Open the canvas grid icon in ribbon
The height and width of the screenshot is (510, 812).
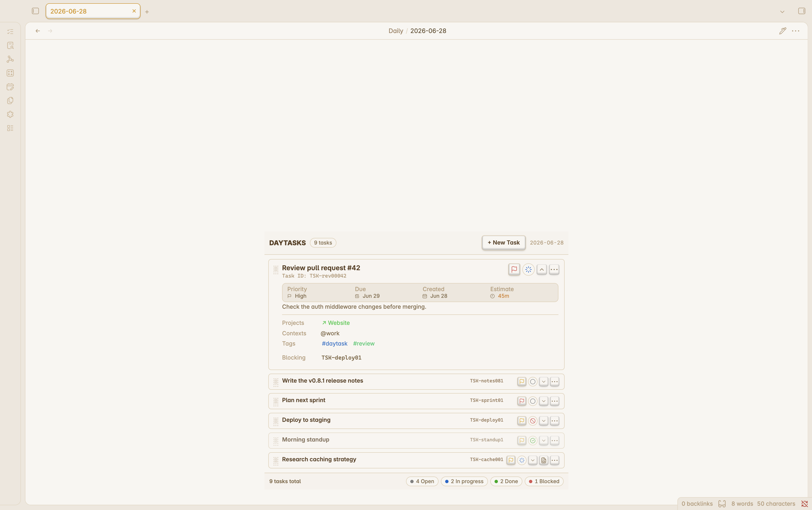point(10,73)
